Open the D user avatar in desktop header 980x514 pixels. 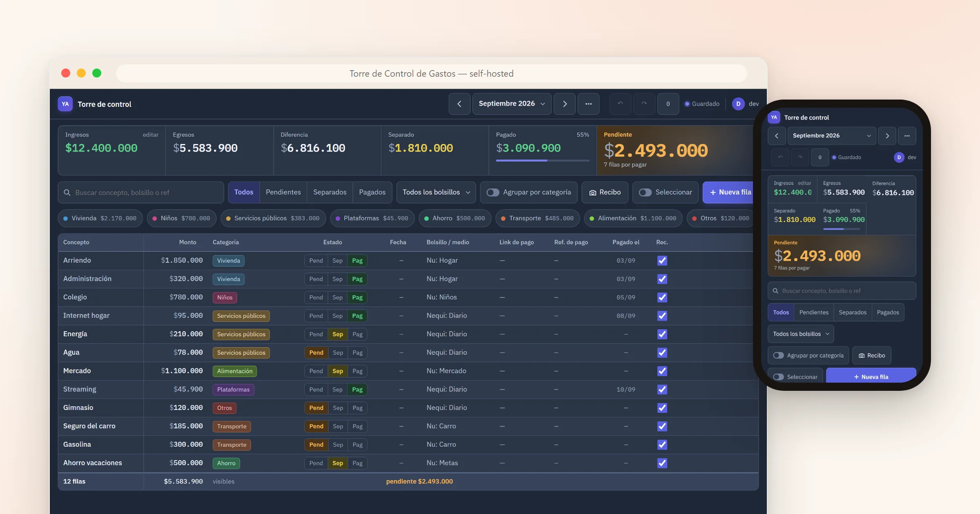coord(738,104)
